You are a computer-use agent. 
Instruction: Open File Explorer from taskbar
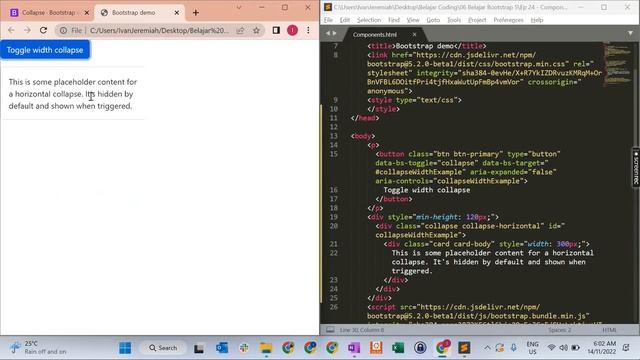(x=266, y=348)
